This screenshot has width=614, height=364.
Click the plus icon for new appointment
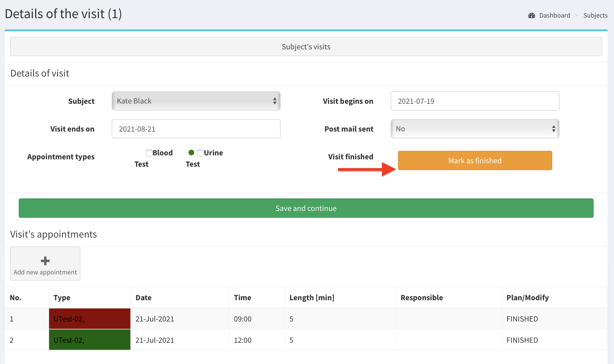click(x=45, y=261)
